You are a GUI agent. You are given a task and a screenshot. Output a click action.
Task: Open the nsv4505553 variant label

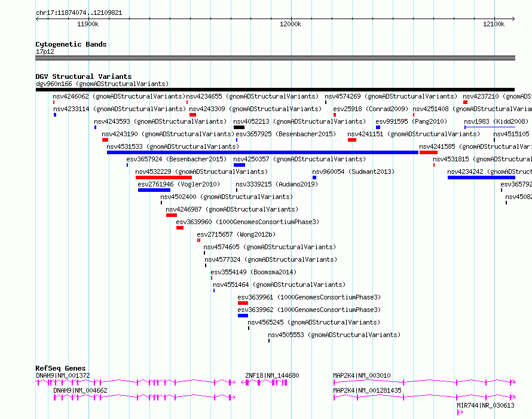click(334, 335)
